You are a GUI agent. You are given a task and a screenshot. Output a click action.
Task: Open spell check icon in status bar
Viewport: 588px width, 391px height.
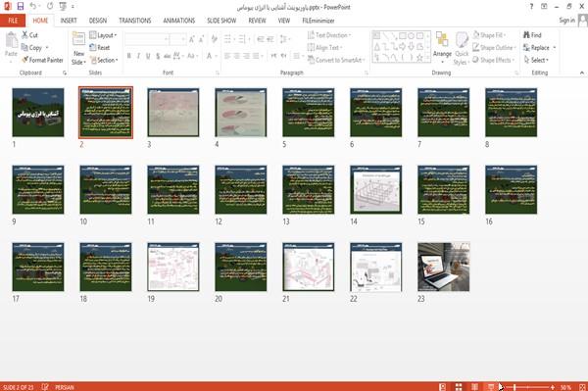[x=45, y=387]
